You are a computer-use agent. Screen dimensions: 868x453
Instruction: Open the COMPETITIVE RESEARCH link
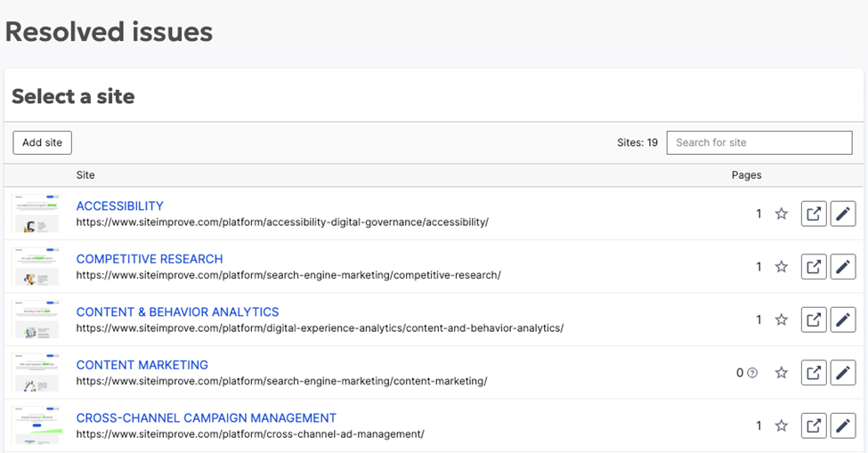pyautogui.click(x=150, y=259)
